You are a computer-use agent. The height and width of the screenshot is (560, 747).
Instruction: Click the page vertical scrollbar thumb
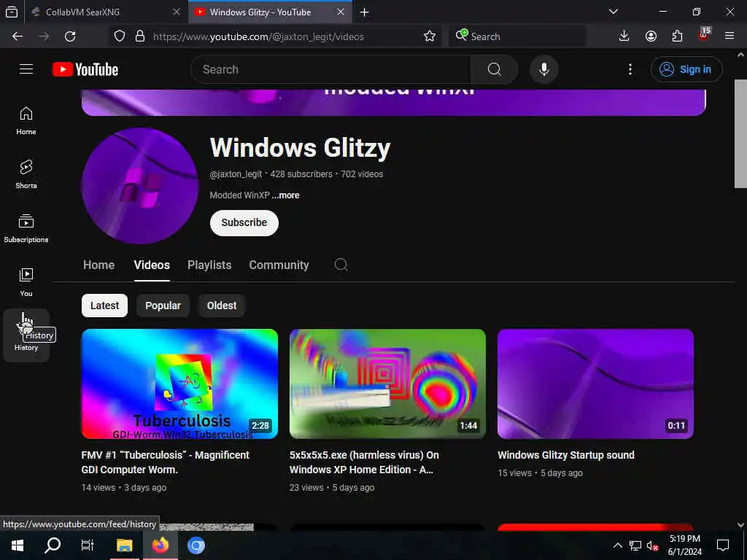point(740,134)
